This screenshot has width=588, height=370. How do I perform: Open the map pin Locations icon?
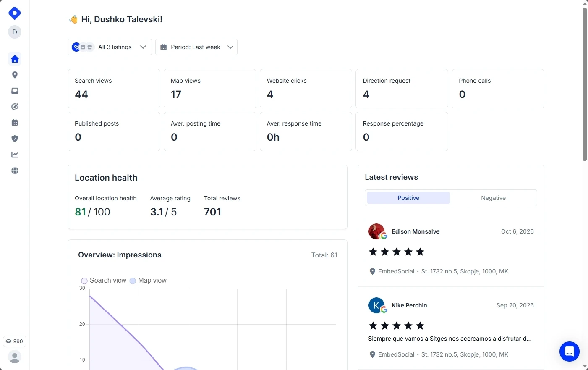pos(15,75)
